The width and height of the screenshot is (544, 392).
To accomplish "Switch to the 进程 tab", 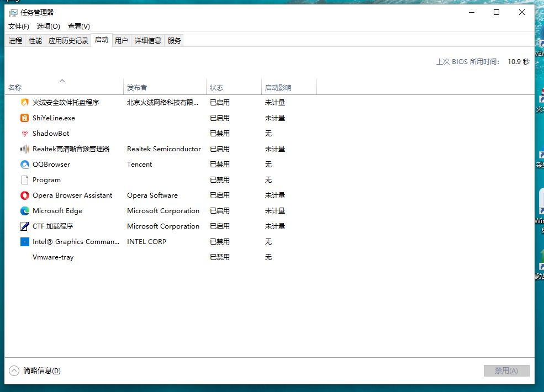I will pyautogui.click(x=15, y=41).
